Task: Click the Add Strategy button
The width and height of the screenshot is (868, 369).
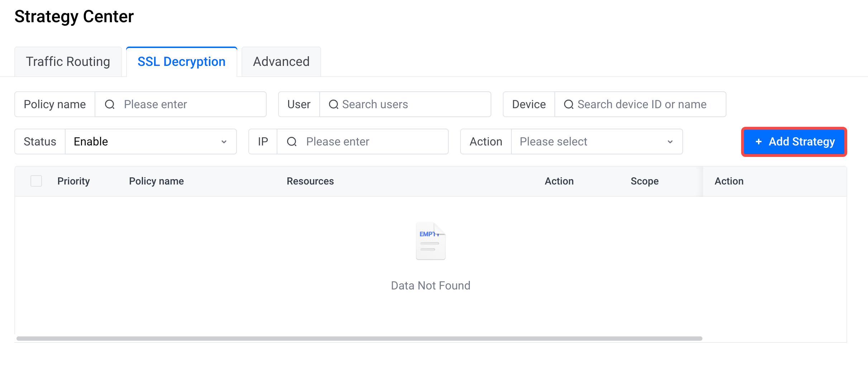Action: pyautogui.click(x=794, y=142)
